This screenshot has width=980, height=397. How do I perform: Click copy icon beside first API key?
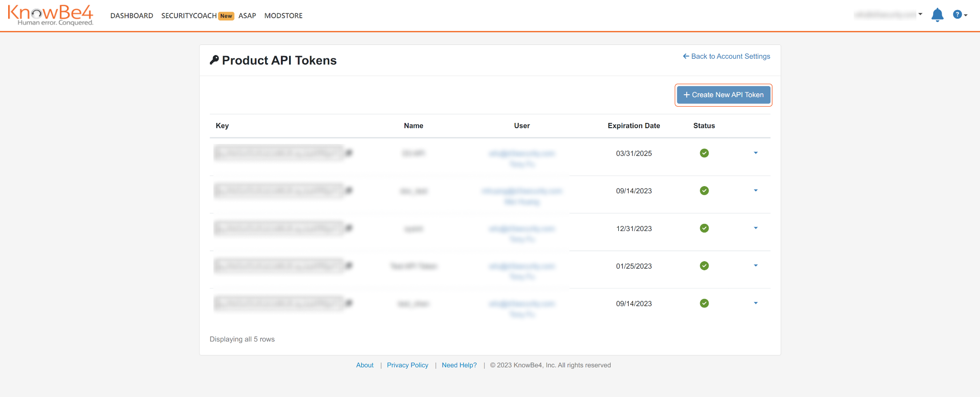tap(349, 153)
